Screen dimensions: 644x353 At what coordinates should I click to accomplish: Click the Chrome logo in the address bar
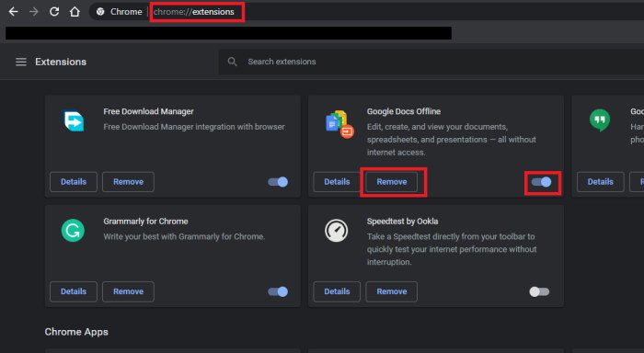click(x=100, y=12)
